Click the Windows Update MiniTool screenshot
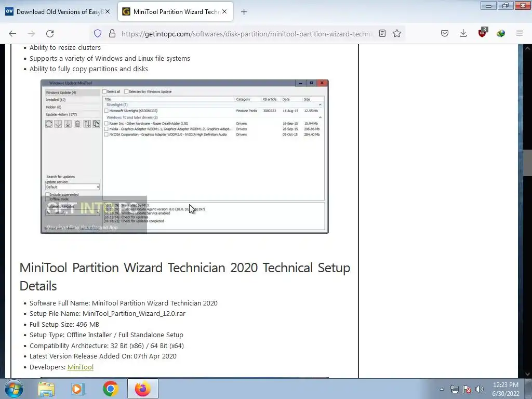 [x=184, y=156]
